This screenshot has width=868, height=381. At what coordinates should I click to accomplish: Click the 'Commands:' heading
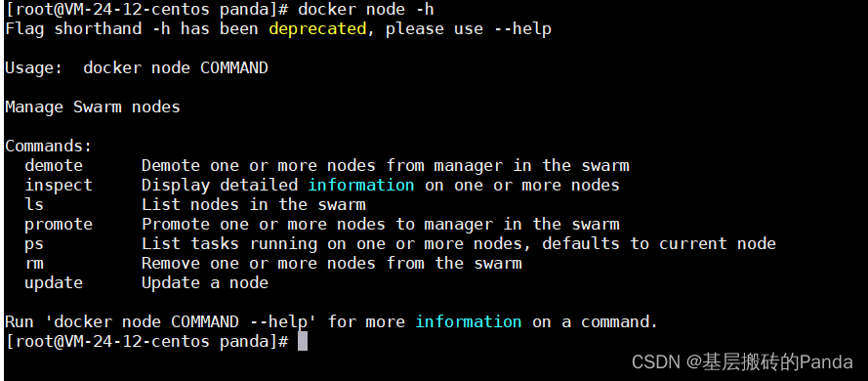click(49, 147)
